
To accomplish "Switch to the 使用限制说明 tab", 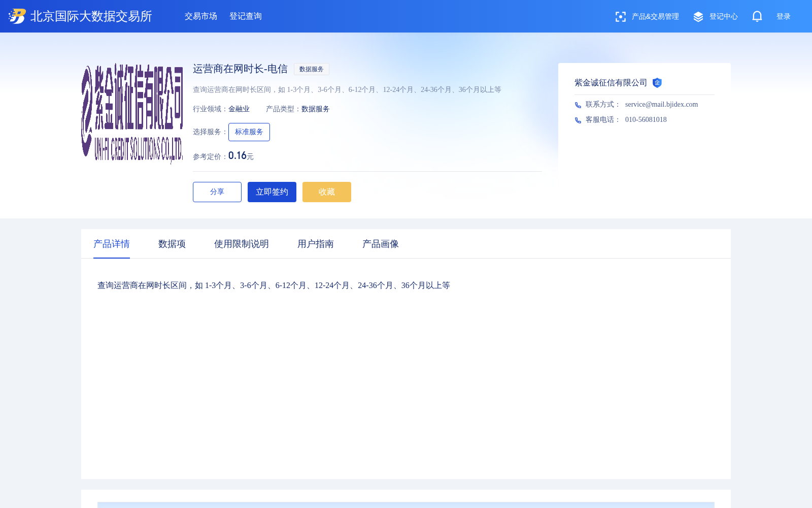I will 242,244.
